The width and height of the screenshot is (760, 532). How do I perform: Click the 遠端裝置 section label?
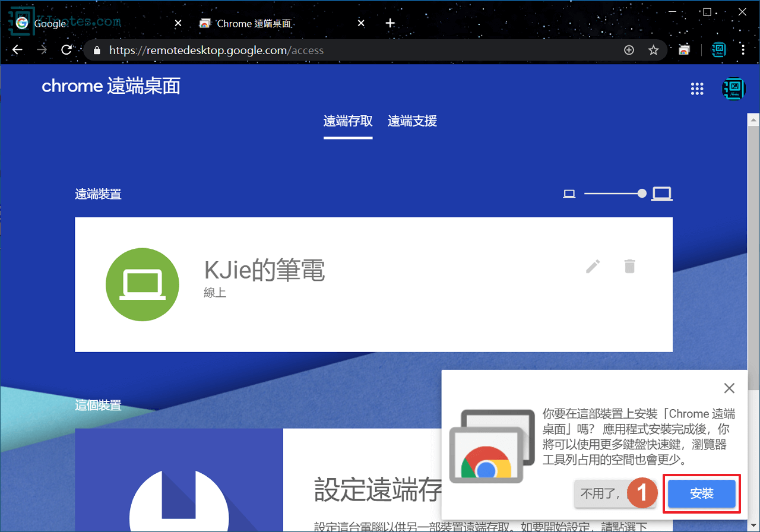98,194
